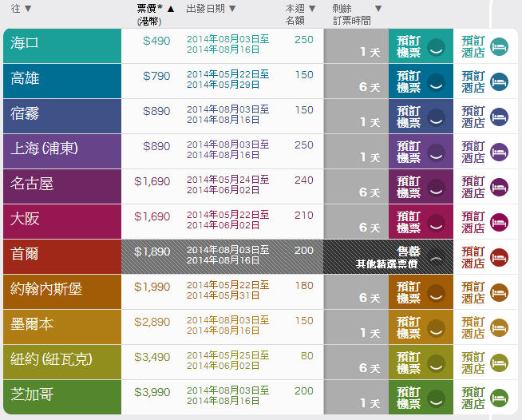The image size is (522, 420).
Task: Click the hotel bed icon for 高雄
Action: click(x=499, y=81)
